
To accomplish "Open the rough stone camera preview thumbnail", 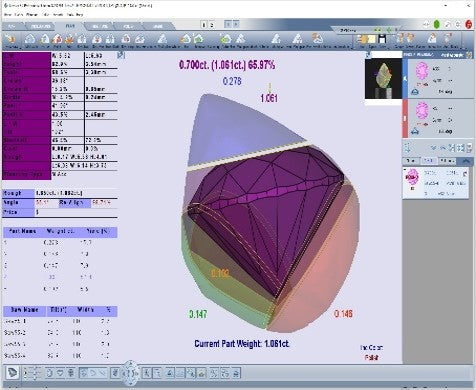I will pos(383,79).
